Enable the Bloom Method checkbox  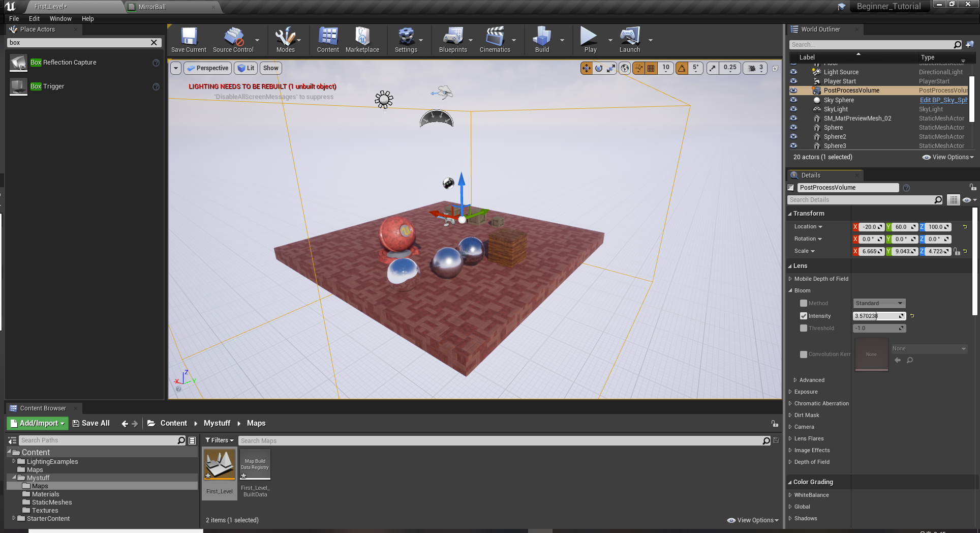[804, 303]
